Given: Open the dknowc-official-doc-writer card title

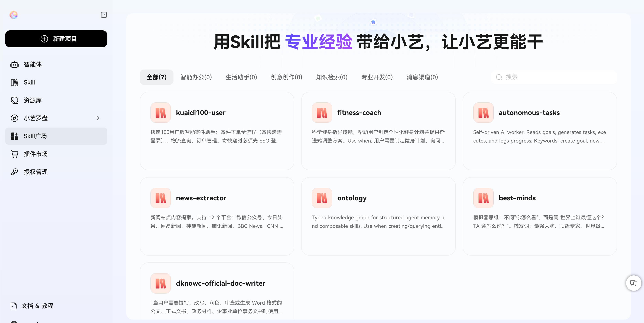Looking at the screenshot, I should click(221, 283).
